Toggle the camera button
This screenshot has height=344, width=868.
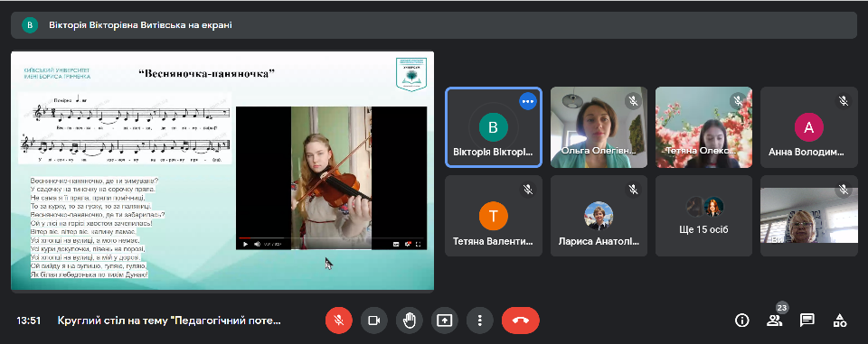pyautogui.click(x=374, y=321)
